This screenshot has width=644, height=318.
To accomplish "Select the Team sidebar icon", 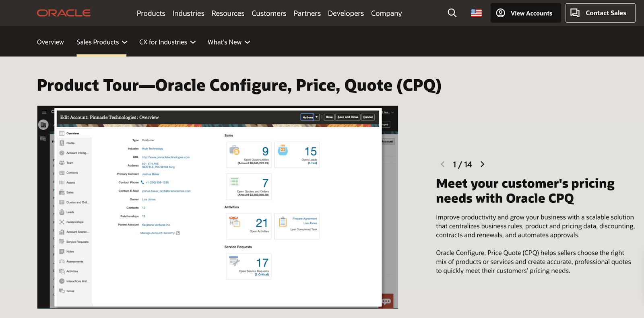I will click(x=62, y=163).
